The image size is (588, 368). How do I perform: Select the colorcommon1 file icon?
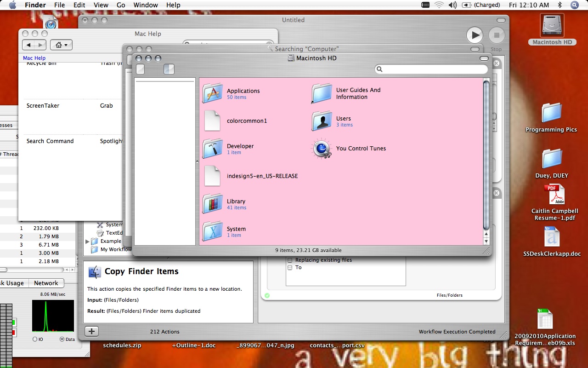tap(213, 121)
